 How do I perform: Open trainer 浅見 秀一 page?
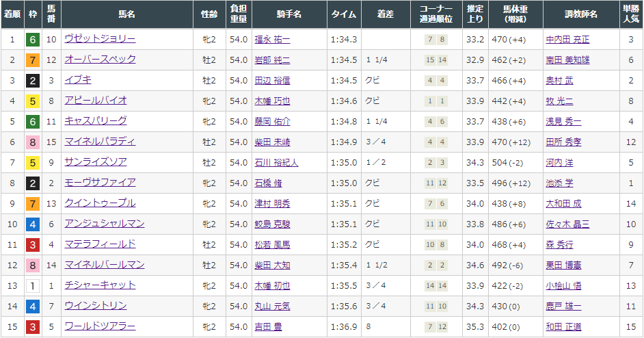pyautogui.click(x=563, y=122)
